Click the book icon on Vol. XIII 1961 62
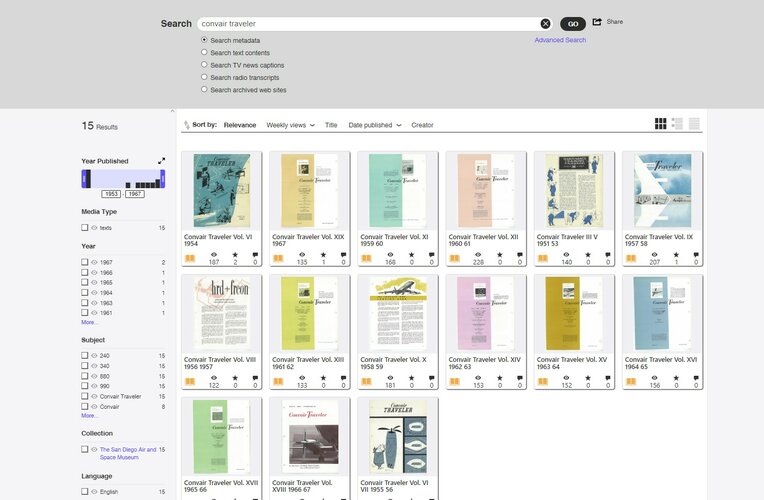Image resolution: width=764 pixels, height=500 pixels. [x=278, y=381]
